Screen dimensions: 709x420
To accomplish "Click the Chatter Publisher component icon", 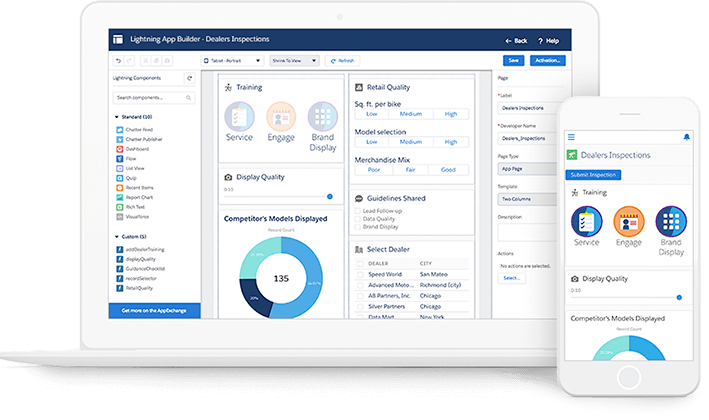I will 120,139.
